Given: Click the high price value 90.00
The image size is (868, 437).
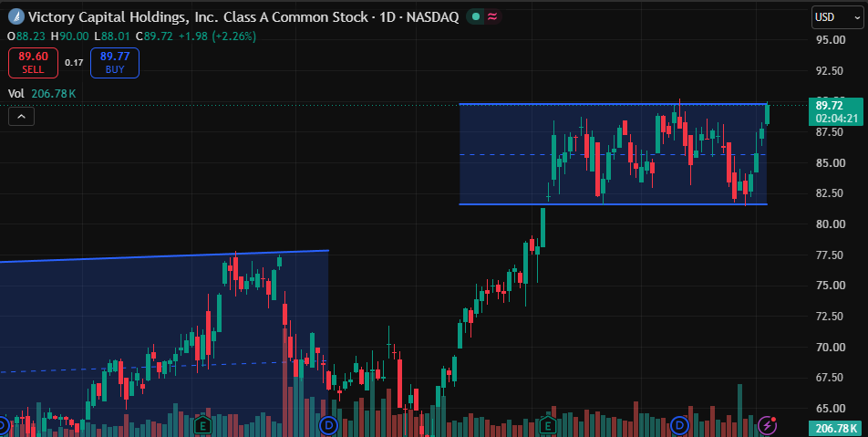Looking at the screenshot, I should pyautogui.click(x=74, y=36).
